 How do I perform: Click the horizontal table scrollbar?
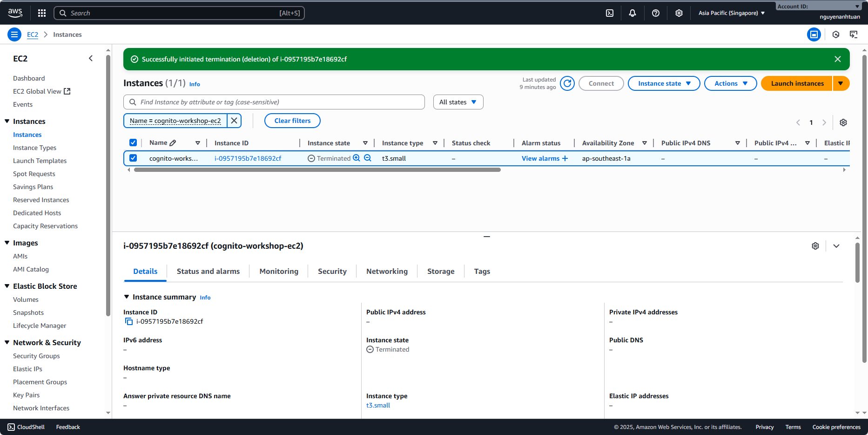pos(317,170)
